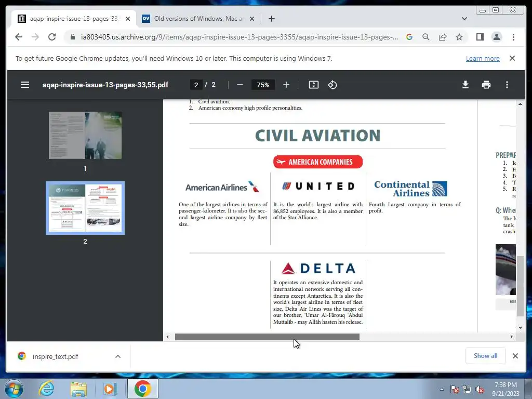Launch Internet Explorer from taskbar
This screenshot has width=532, height=399.
(x=46, y=389)
